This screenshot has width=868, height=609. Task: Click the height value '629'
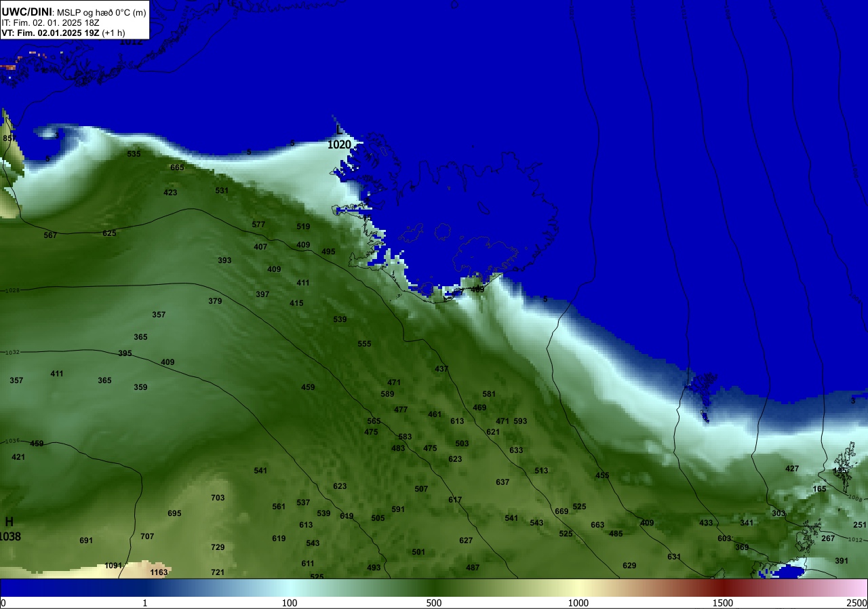(x=629, y=566)
